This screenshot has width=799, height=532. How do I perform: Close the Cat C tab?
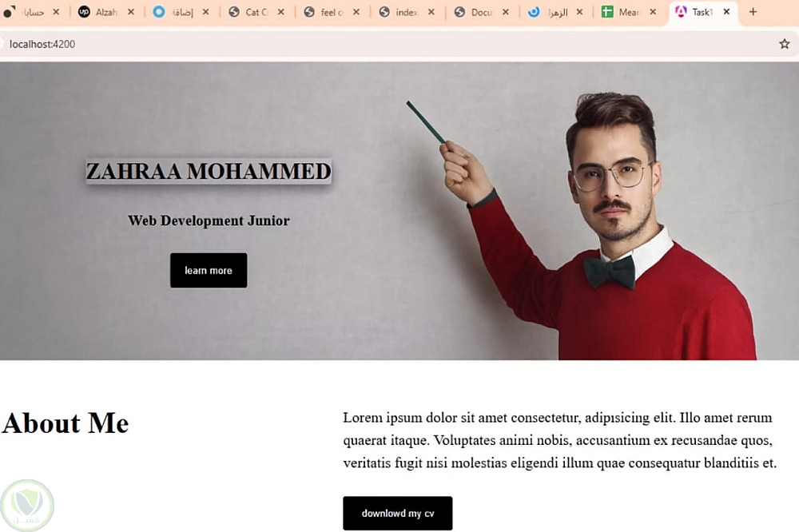coord(280,12)
